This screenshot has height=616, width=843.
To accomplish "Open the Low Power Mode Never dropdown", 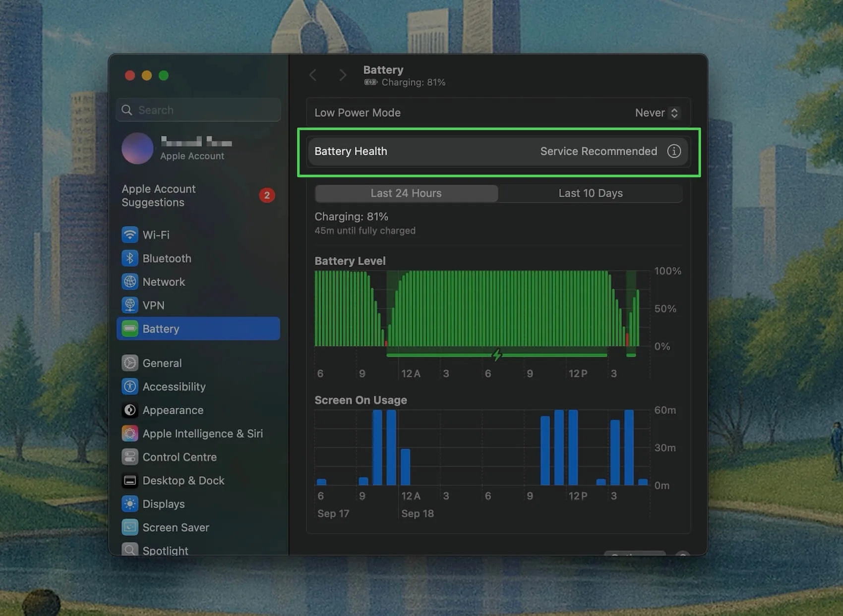I will 657,112.
